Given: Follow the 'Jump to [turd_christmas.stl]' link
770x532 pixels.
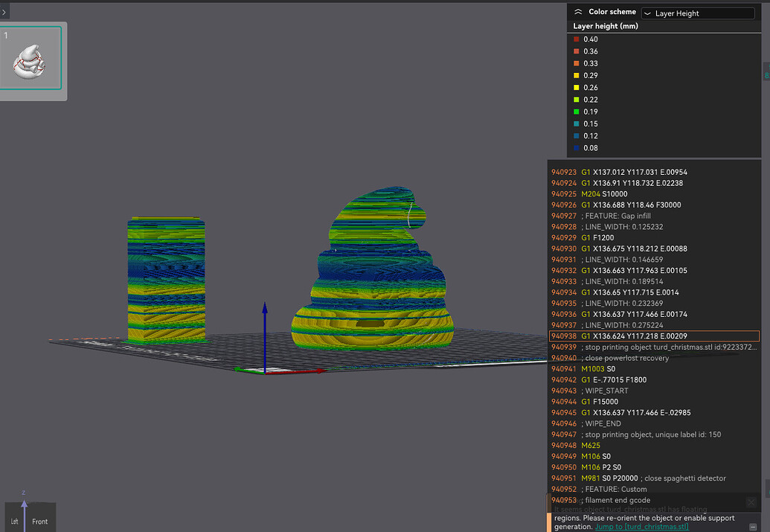Looking at the screenshot, I should (641, 527).
